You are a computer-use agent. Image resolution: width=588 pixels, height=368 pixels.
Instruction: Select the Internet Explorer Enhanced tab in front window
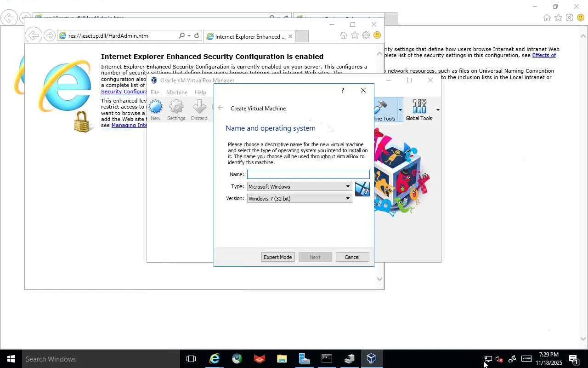(x=249, y=36)
